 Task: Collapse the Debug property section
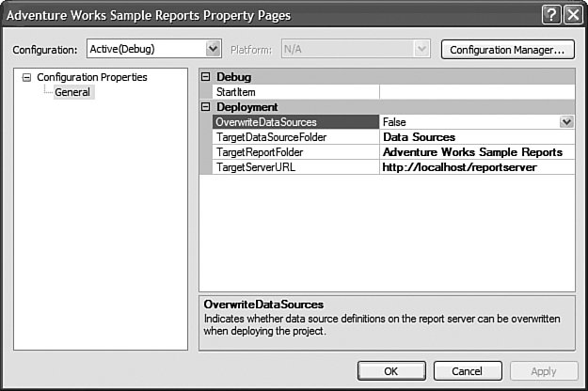[205, 77]
